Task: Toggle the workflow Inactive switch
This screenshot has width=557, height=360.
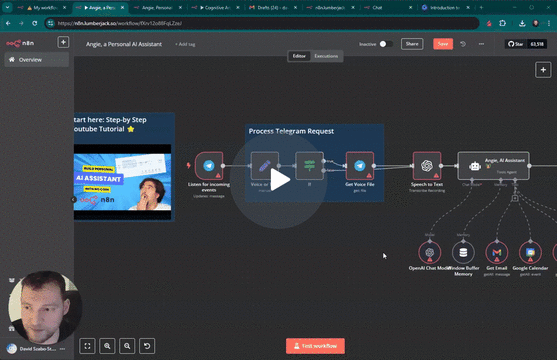Action: (386, 44)
